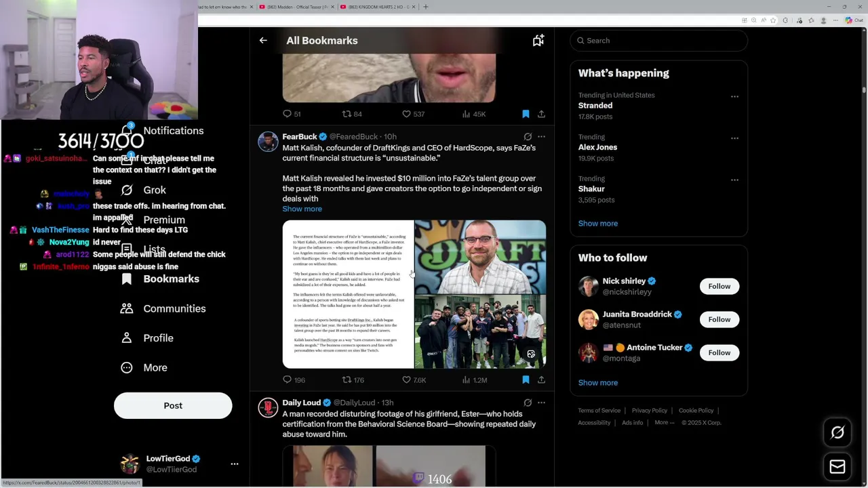Open Premium in the sidebar

tap(152, 220)
